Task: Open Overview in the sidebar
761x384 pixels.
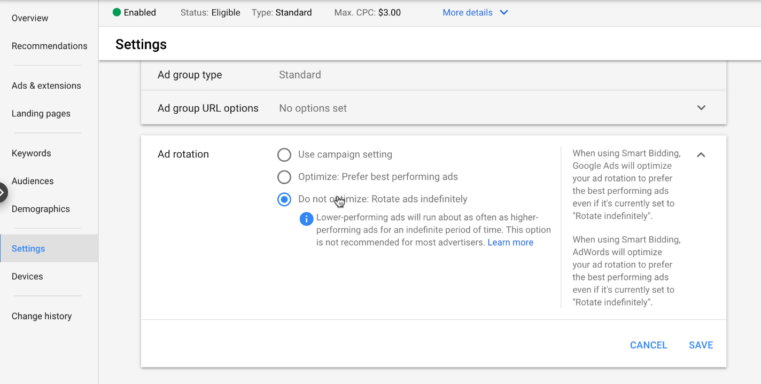Action: click(30, 18)
